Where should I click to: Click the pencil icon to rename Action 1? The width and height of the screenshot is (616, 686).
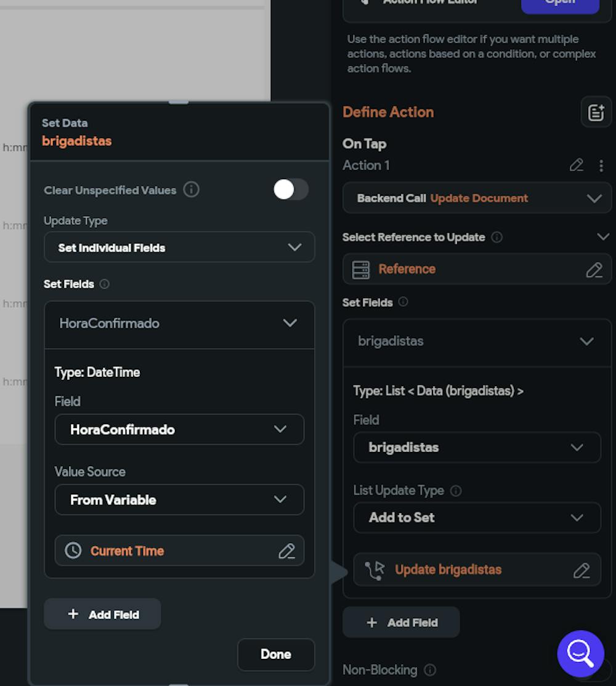577,165
